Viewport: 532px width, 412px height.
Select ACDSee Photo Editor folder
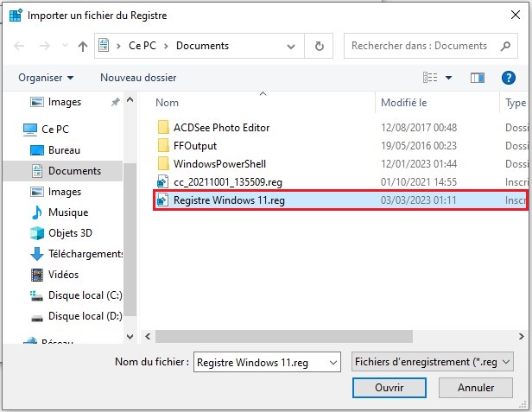click(x=222, y=128)
